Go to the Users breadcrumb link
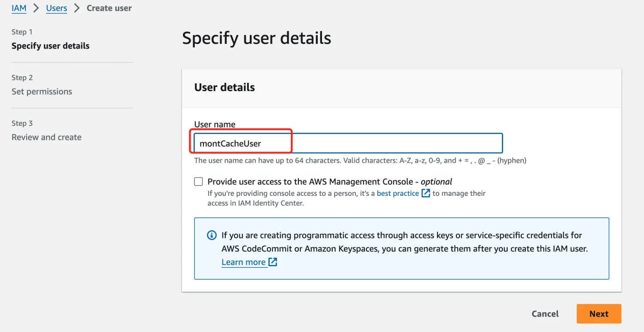 57,8
